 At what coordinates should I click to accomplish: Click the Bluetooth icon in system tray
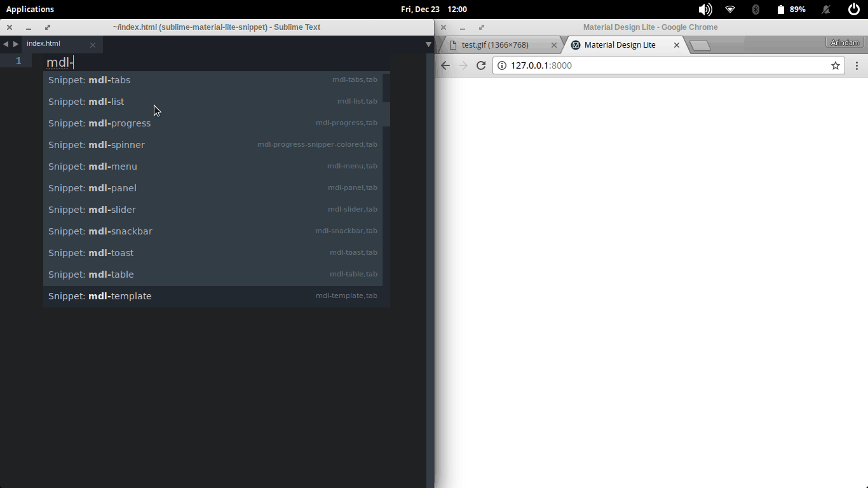[756, 10]
